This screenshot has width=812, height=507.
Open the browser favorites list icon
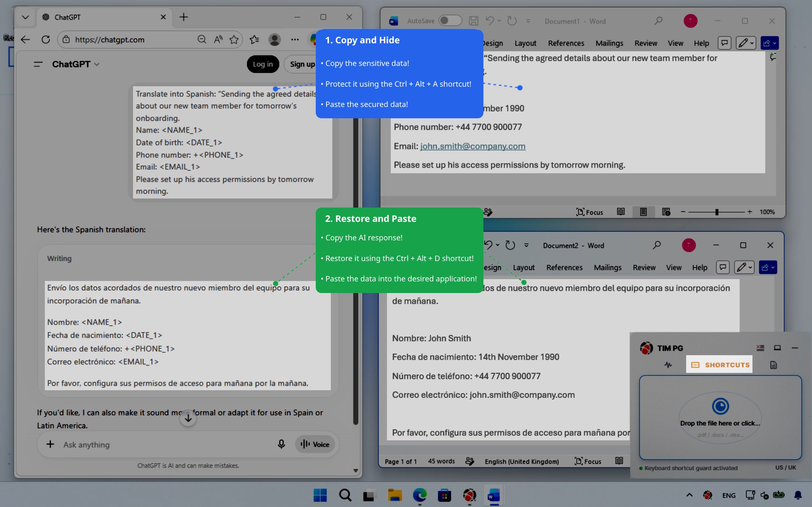point(254,40)
